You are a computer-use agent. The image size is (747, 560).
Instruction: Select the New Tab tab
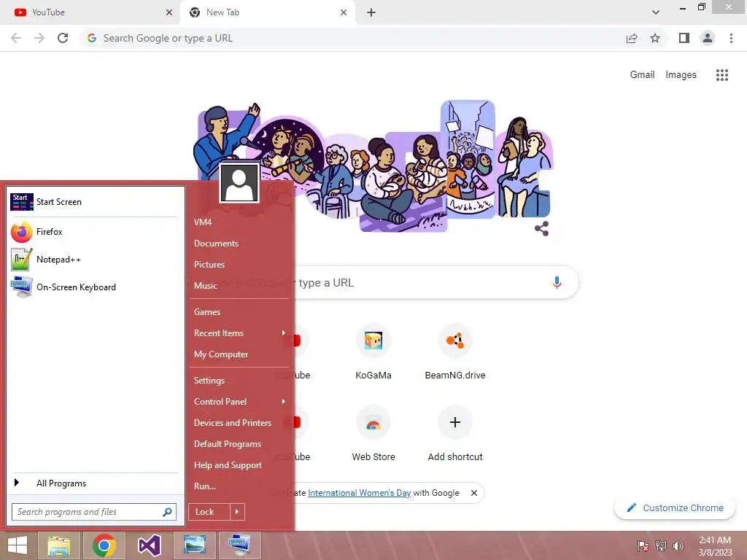pyautogui.click(x=267, y=12)
